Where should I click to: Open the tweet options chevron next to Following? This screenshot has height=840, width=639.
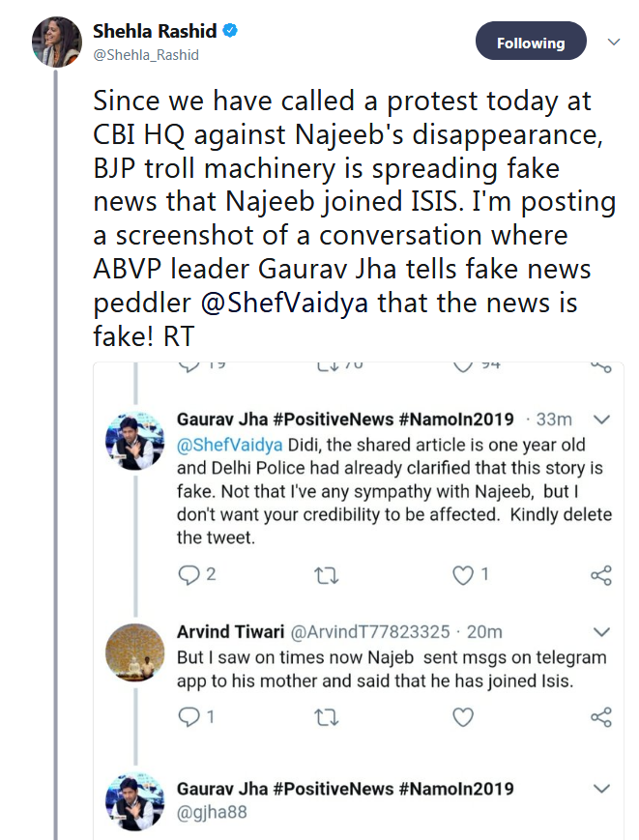(x=613, y=43)
